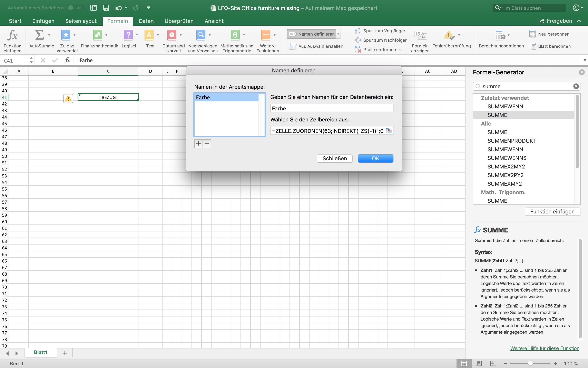The image size is (588, 368).
Task: Open the Finanzmathematik functions icon
Action: [97, 35]
